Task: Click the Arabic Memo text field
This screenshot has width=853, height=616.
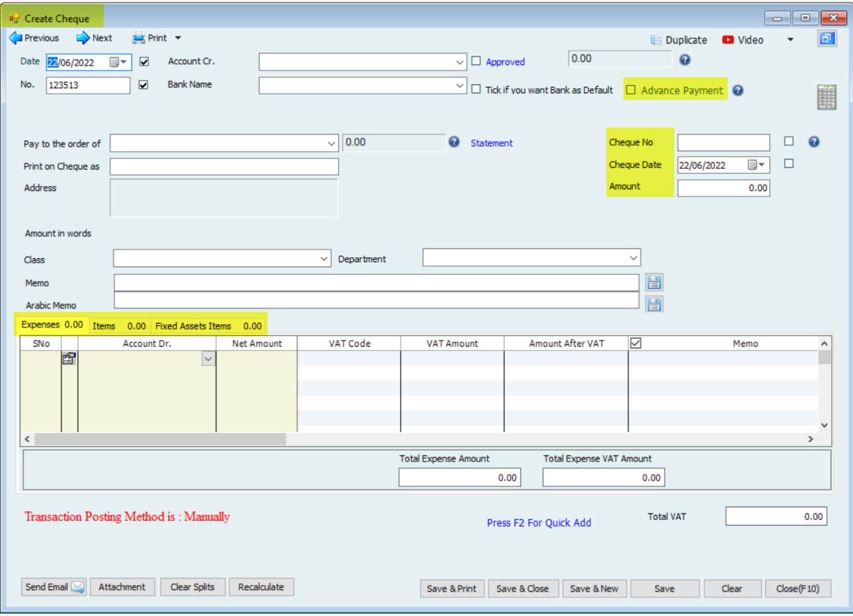Action: click(377, 300)
